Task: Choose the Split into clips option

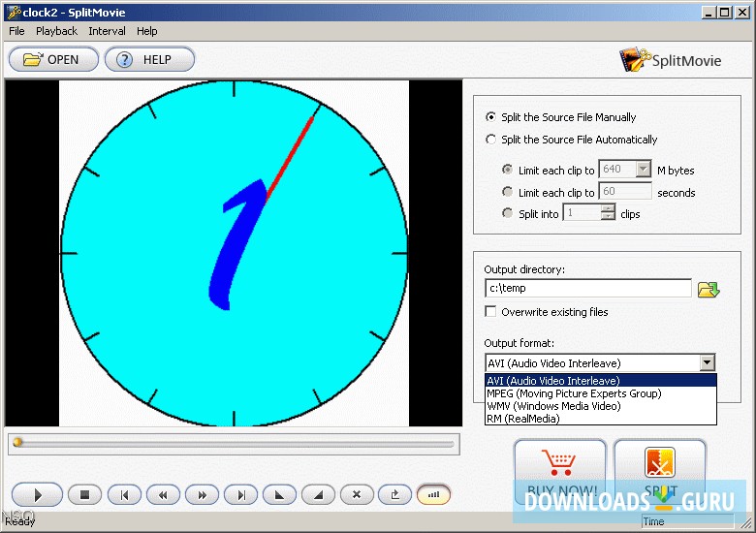Action: coord(507,213)
